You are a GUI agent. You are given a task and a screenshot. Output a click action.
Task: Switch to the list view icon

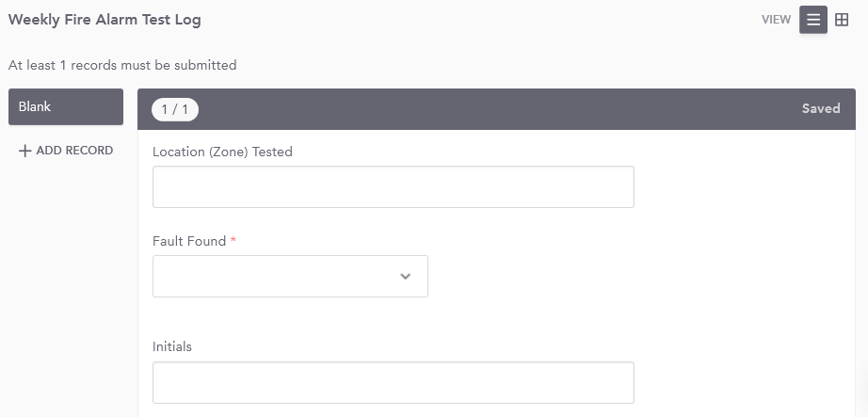813,20
